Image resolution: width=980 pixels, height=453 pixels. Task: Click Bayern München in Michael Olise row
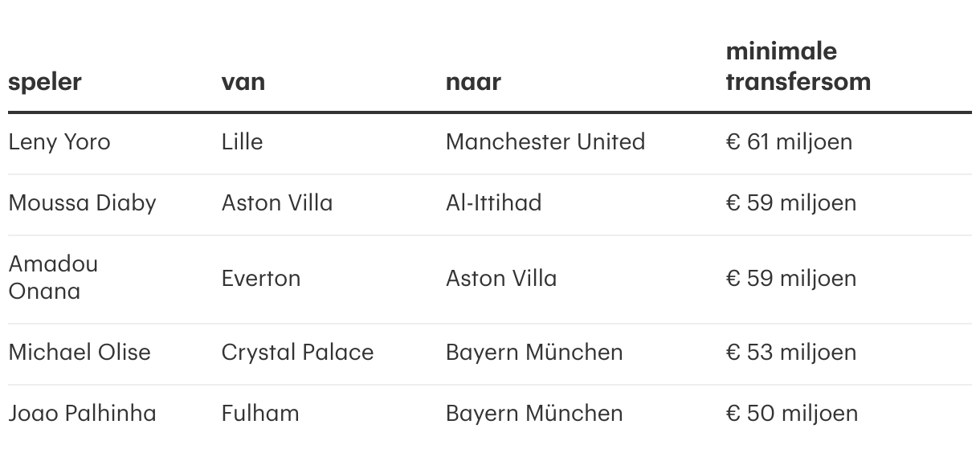(534, 353)
